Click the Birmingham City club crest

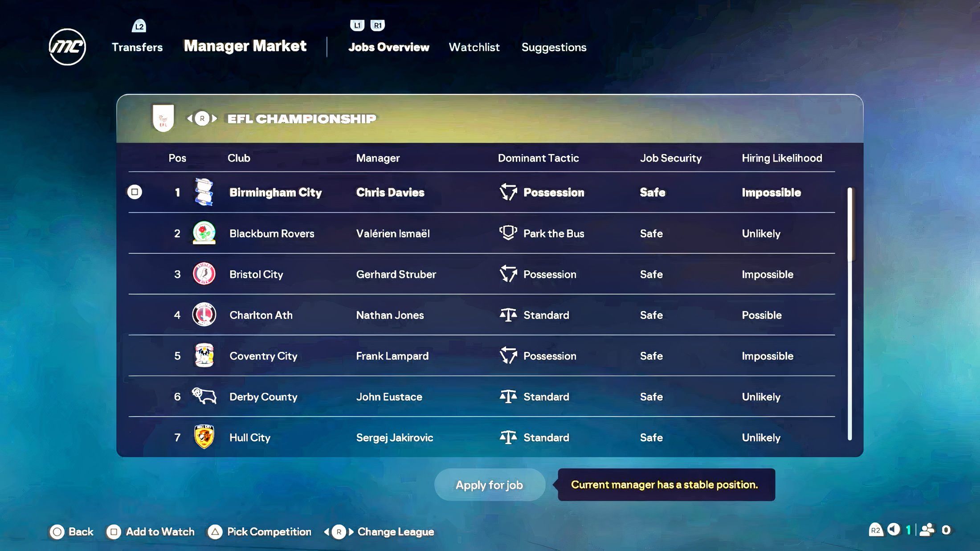[x=204, y=192]
